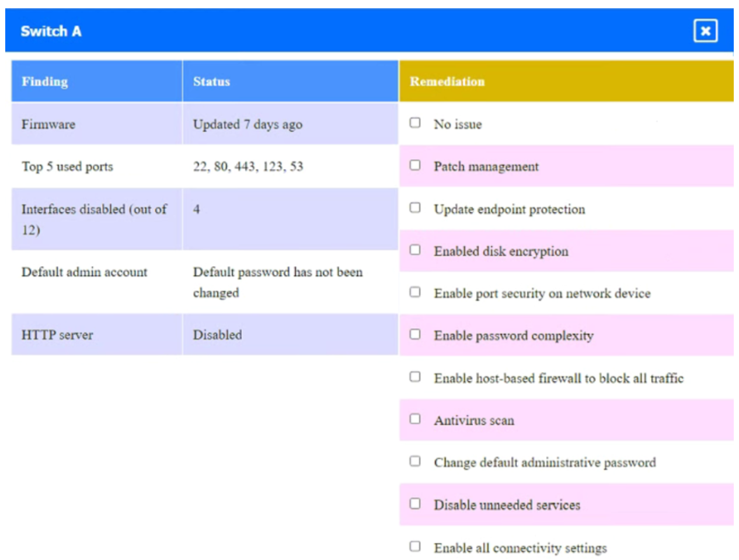Enable the disk encryption remediation checkbox

tap(415, 250)
